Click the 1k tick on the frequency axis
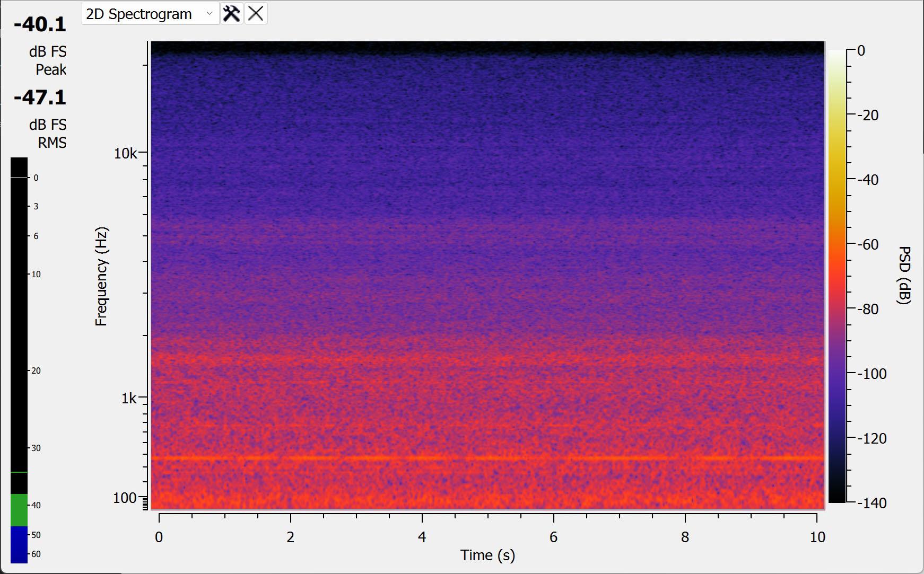Image resolution: width=924 pixels, height=574 pixels. pyautogui.click(x=129, y=398)
